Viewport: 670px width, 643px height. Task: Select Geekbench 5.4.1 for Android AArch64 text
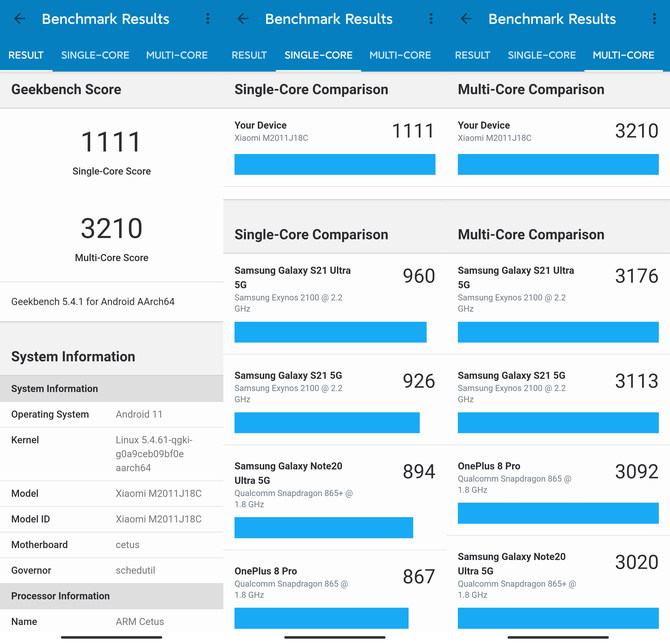tap(93, 302)
